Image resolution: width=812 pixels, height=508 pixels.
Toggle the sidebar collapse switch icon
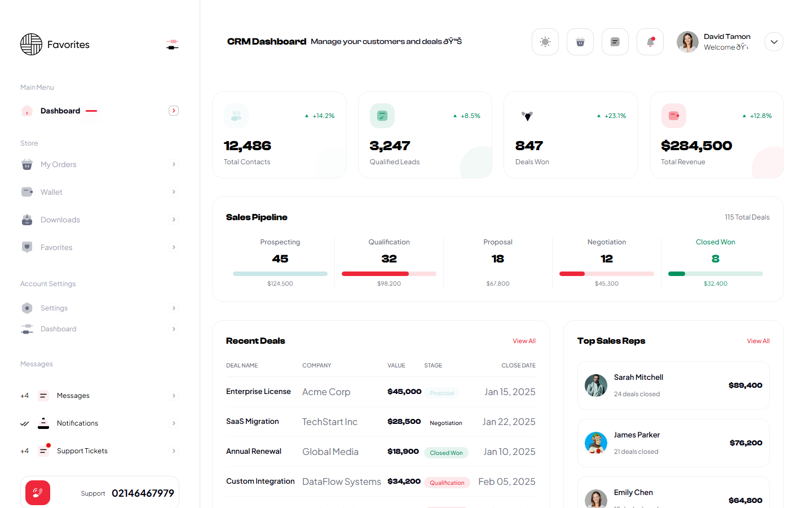173,45
